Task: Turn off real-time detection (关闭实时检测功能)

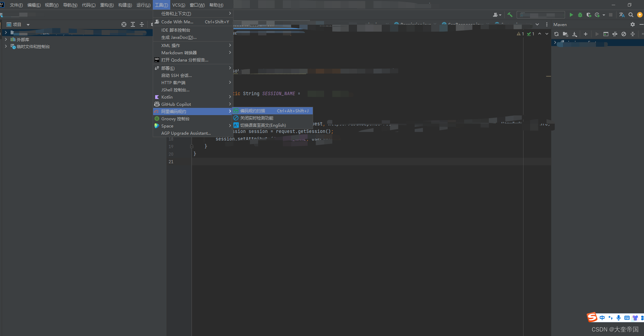Action: click(273, 118)
